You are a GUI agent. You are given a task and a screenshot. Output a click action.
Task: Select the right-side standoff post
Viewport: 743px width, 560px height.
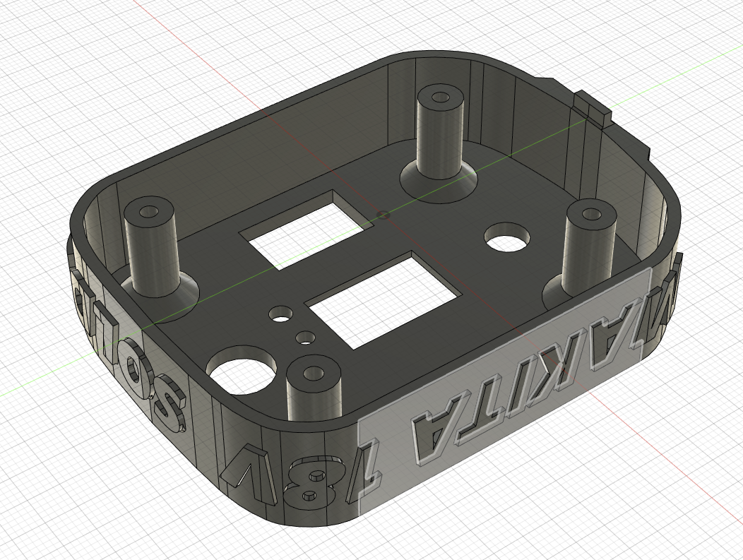(x=589, y=246)
